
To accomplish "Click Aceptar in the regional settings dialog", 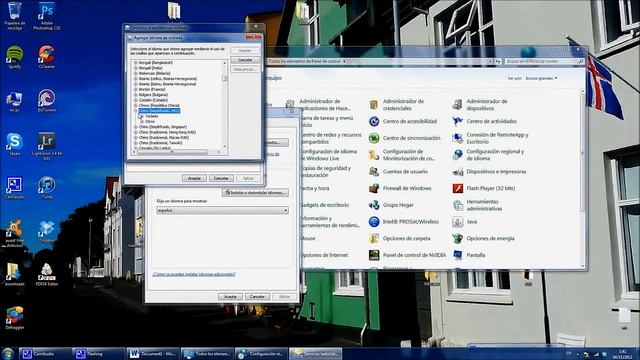I will click(230, 296).
